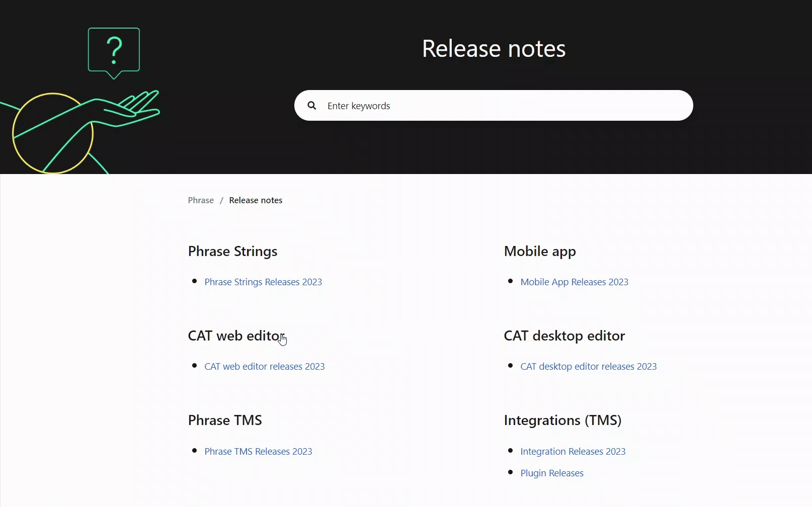Click the Mobile app section heading
The width and height of the screenshot is (812, 507).
pos(540,251)
